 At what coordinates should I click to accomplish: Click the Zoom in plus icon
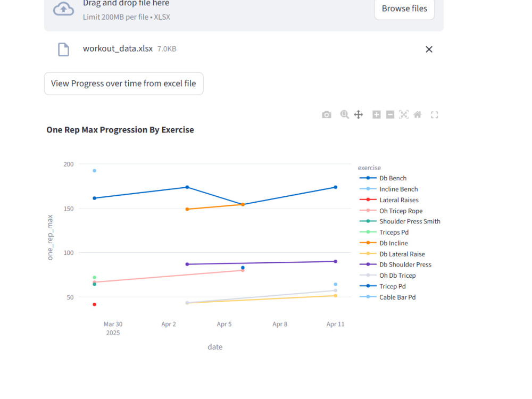coord(376,115)
